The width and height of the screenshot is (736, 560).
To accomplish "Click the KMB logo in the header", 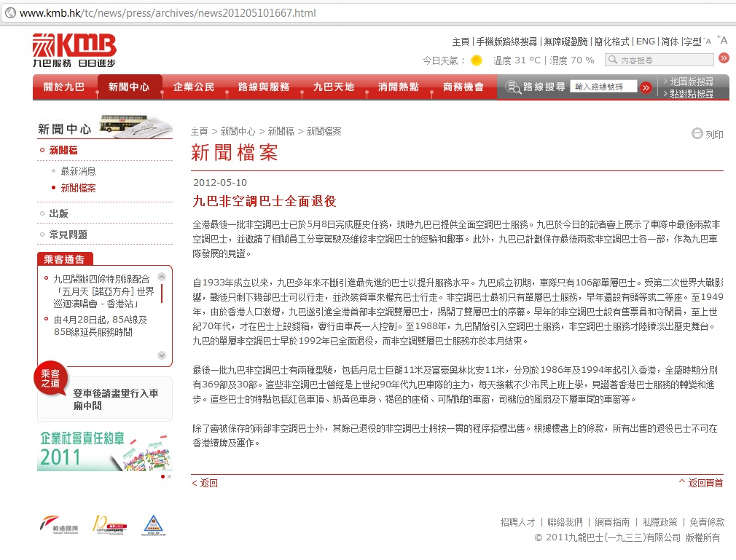I will [x=74, y=50].
